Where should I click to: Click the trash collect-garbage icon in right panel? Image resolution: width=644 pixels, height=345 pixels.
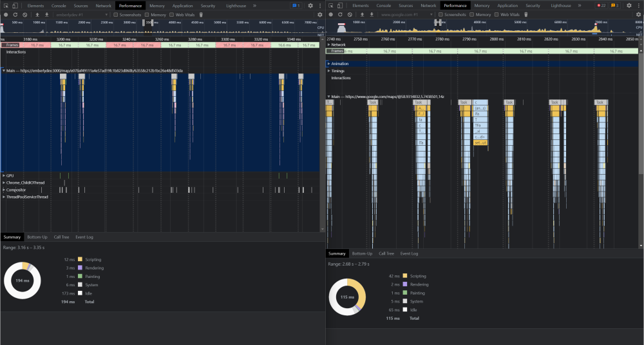526,14
